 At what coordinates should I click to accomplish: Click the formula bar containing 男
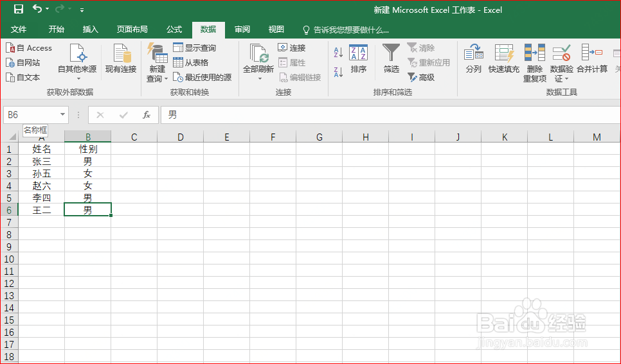coord(390,115)
